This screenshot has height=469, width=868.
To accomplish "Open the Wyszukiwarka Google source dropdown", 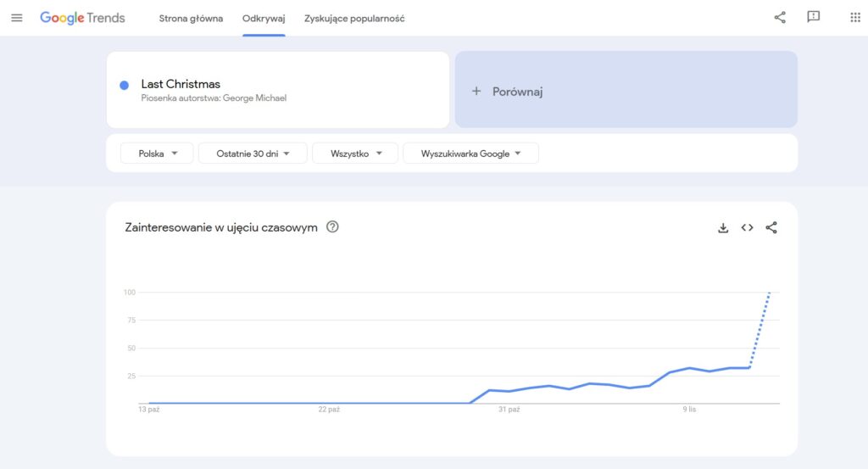I will (470, 154).
